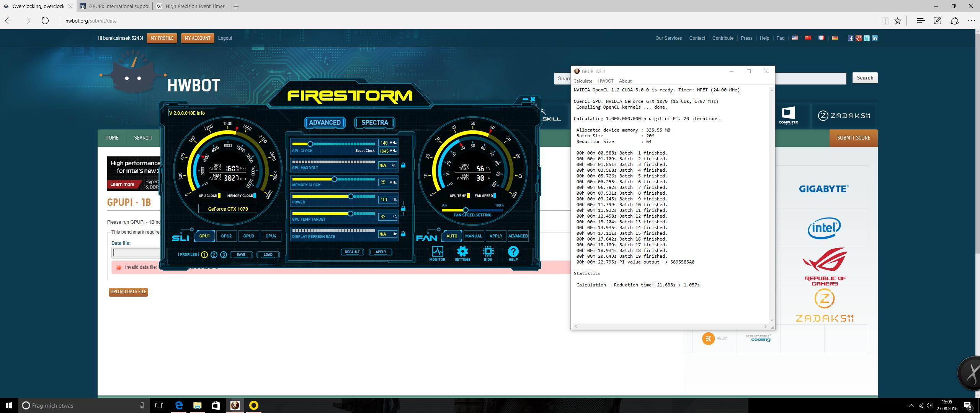Click the Data file input field
Viewport: 980px width, 413px height.
[136, 253]
